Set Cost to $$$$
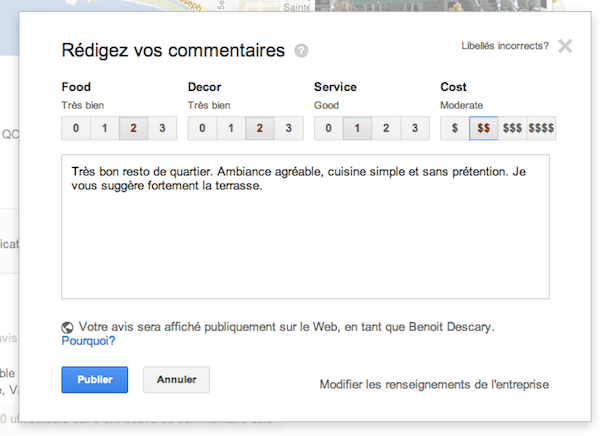Image resolution: width=600 pixels, height=436 pixels. click(x=541, y=128)
